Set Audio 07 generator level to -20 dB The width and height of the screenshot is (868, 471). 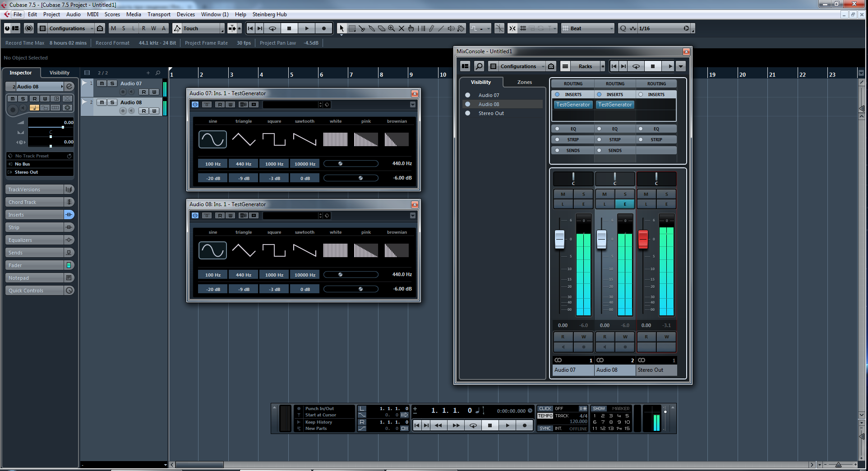[x=213, y=178]
